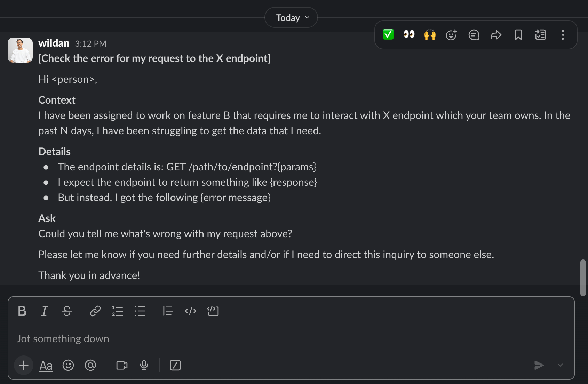
Task: Expand the Today date dropdown
Action: [291, 17]
